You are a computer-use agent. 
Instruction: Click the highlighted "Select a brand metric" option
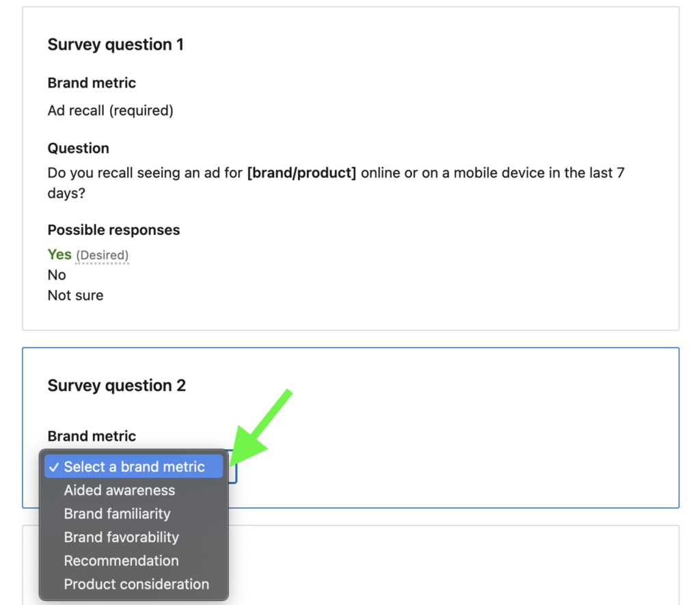134,467
